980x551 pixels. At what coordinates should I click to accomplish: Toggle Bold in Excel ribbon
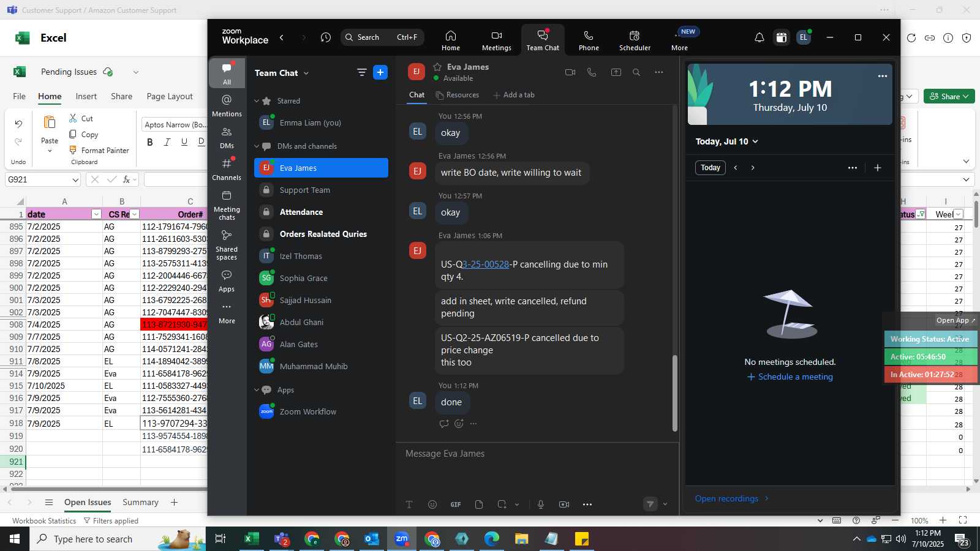[150, 142]
